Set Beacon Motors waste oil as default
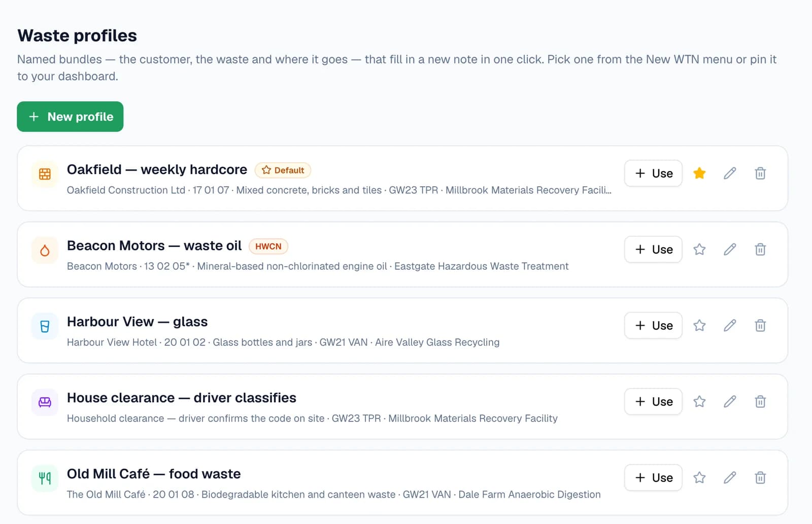This screenshot has height=524, width=812. click(x=699, y=250)
